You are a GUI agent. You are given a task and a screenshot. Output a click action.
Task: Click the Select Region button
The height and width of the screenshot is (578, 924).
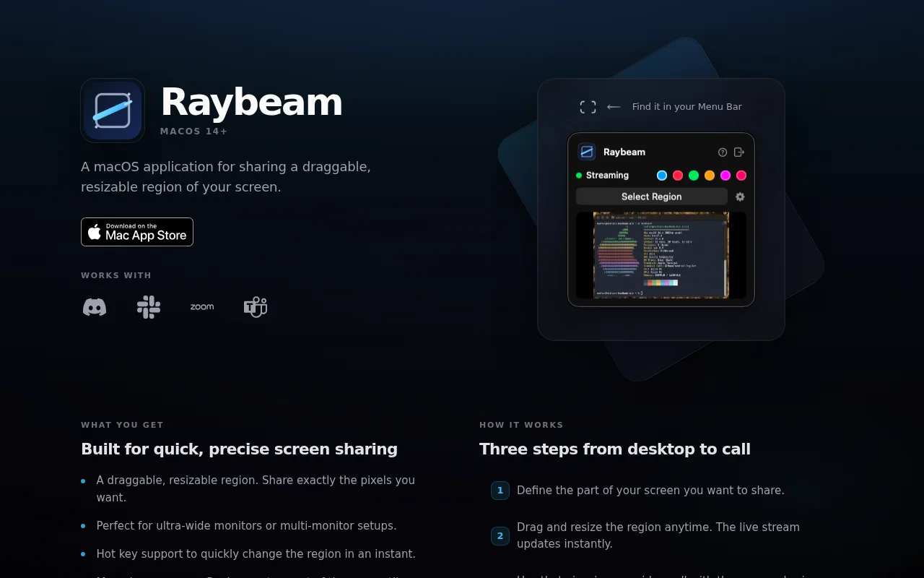pyautogui.click(x=652, y=197)
